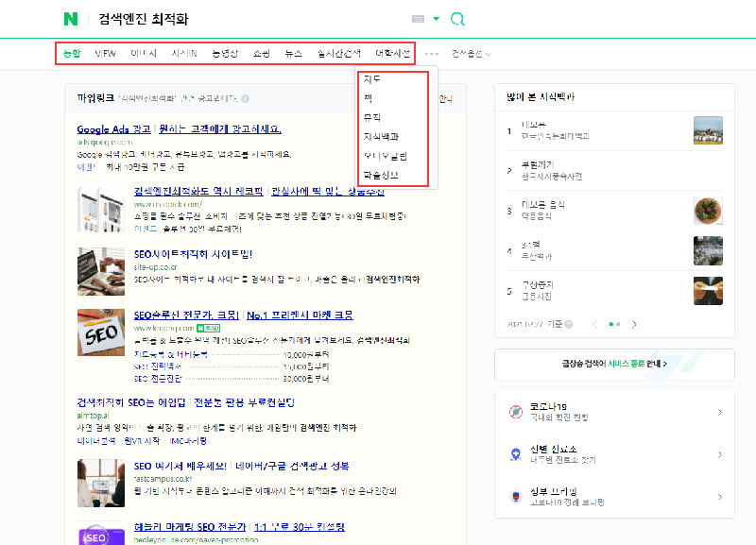Viewport: 756px width, 545px height.
Task: Expand the green arrow next to keyboard icon
Action: tap(437, 19)
